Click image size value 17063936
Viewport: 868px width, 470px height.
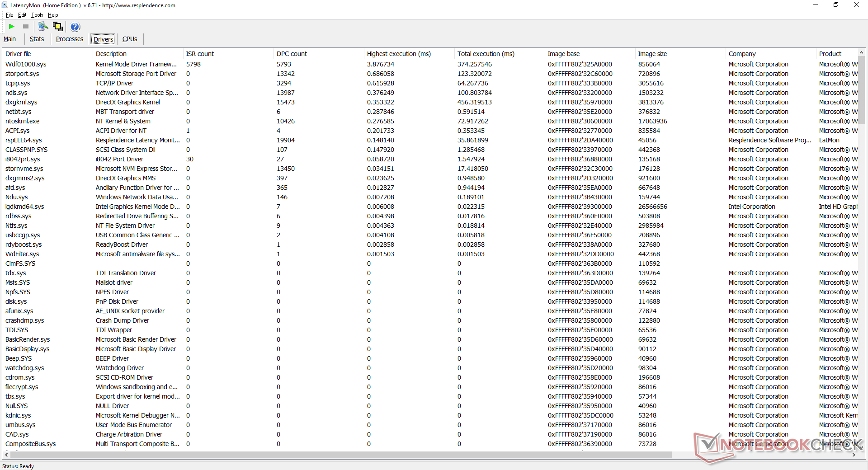[x=652, y=121]
